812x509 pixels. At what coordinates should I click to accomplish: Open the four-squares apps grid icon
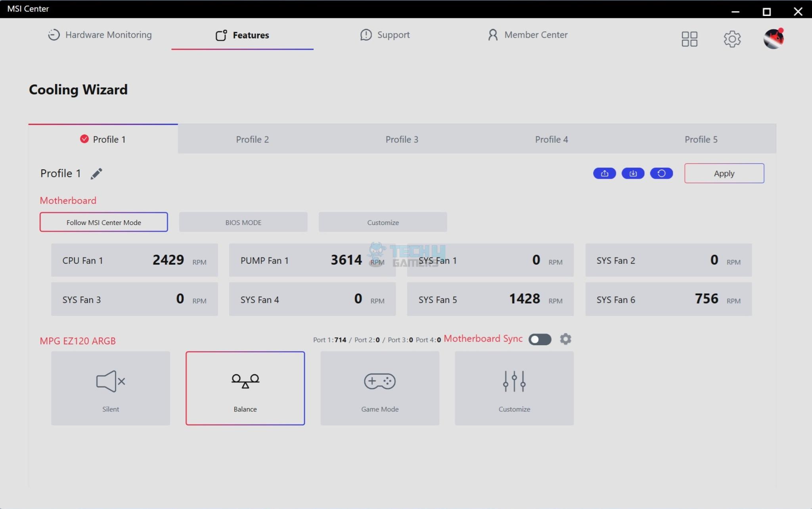[689, 39]
